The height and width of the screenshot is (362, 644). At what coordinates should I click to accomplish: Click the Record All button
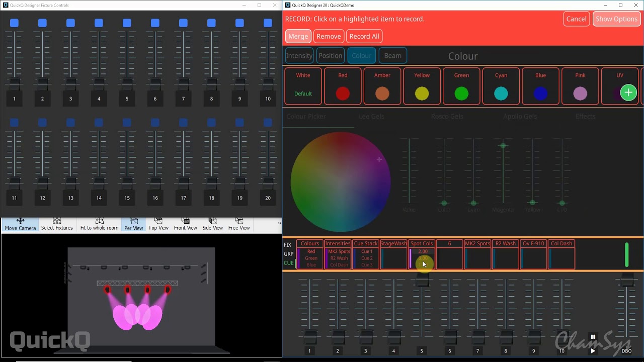(364, 36)
